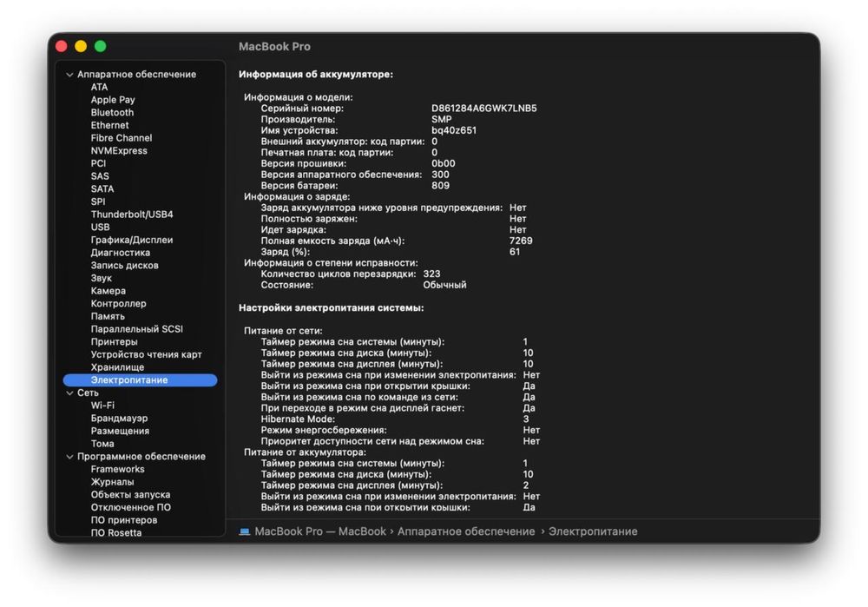Viewport: 868px width, 607px height.
Task: Open the SATA entry
Action: point(102,188)
